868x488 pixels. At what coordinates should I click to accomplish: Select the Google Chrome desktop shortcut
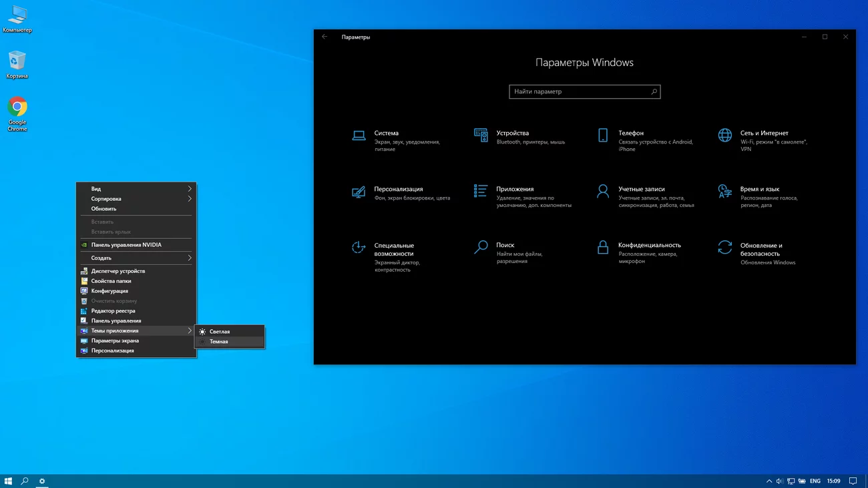(x=17, y=114)
